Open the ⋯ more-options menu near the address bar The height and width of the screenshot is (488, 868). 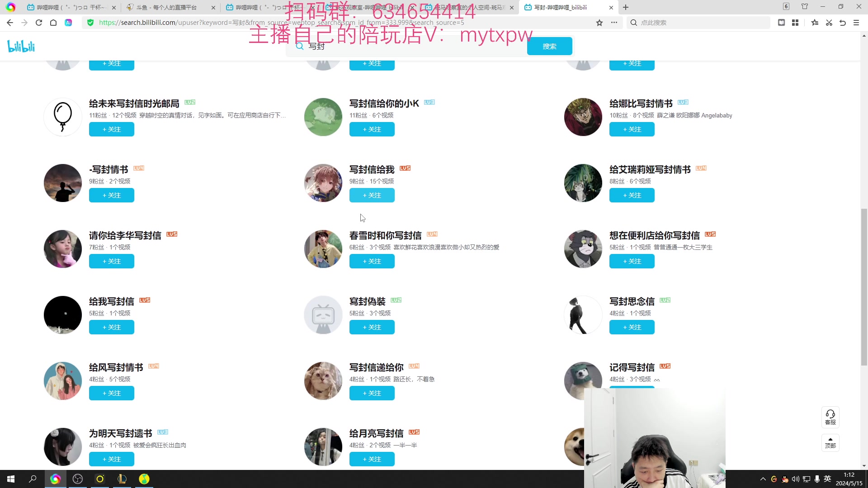pos(614,22)
